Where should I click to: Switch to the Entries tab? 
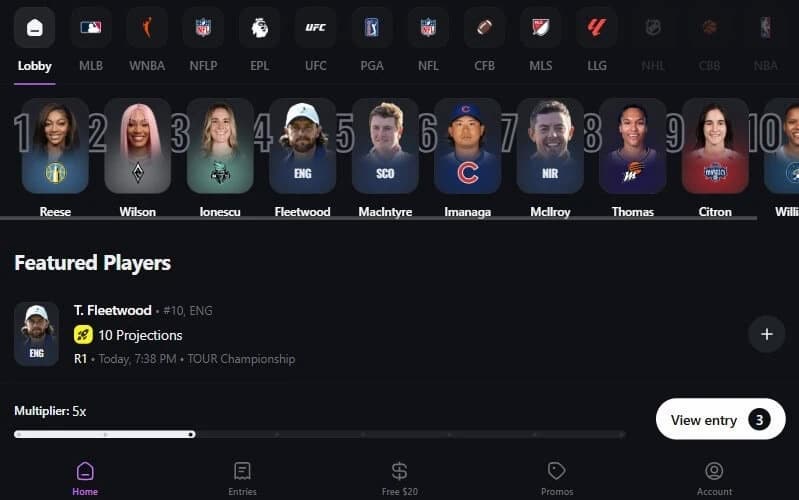click(x=243, y=478)
